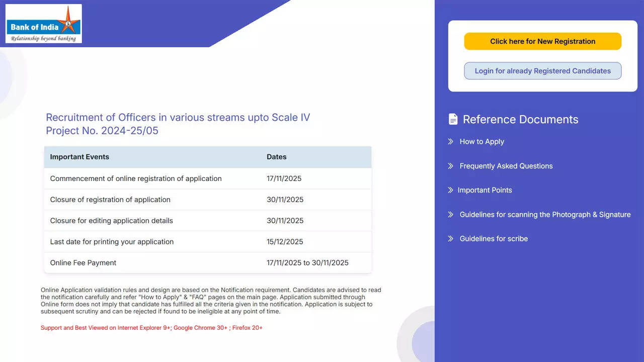Click the Important Events column header
This screenshot has height=362, width=644.
pos(79,157)
